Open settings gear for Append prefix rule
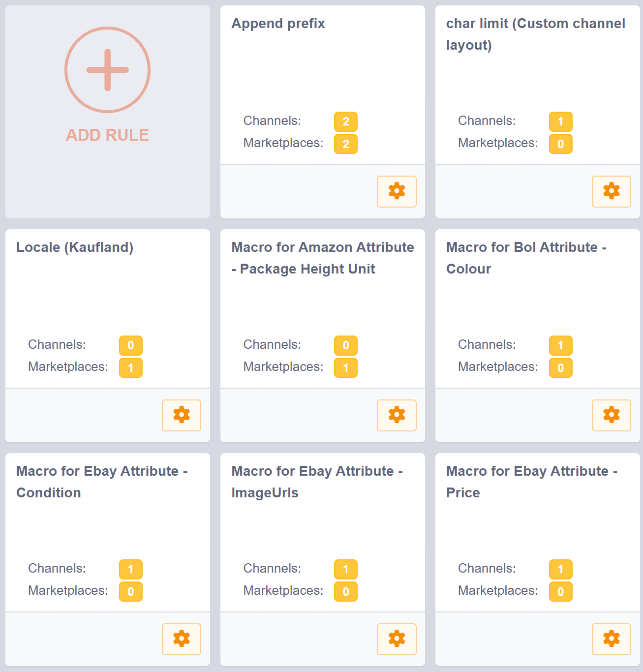This screenshot has width=643, height=672. coord(397,191)
